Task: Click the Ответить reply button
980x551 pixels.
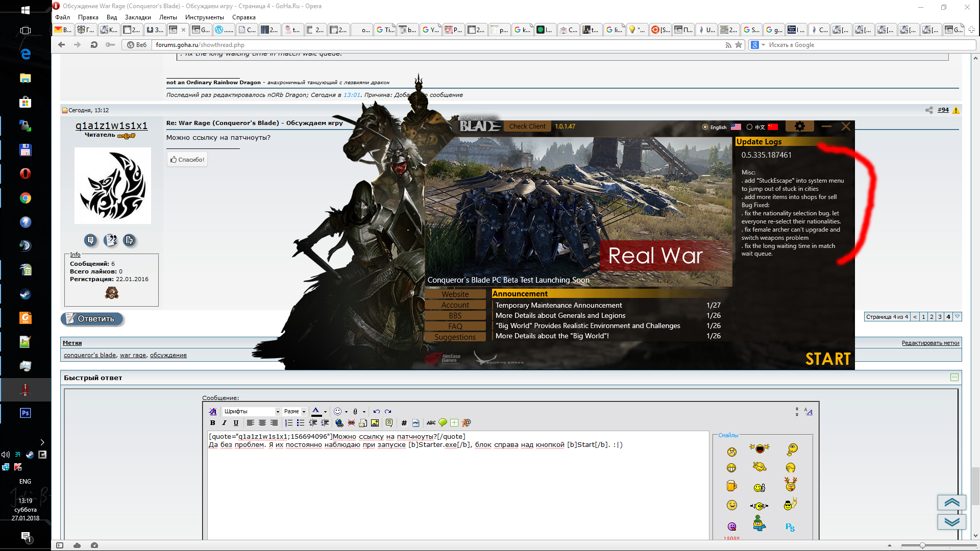Action: [x=92, y=319]
